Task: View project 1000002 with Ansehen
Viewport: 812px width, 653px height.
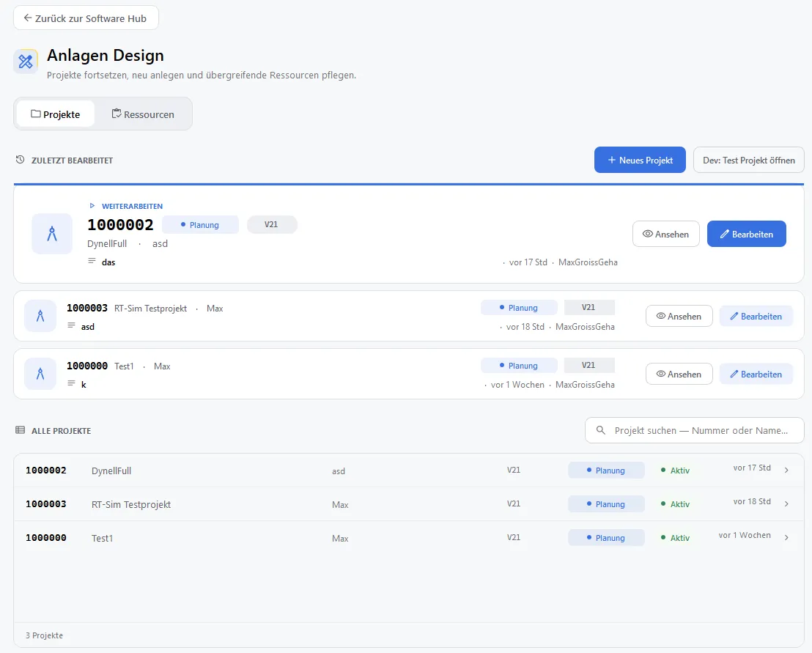Action: point(666,234)
